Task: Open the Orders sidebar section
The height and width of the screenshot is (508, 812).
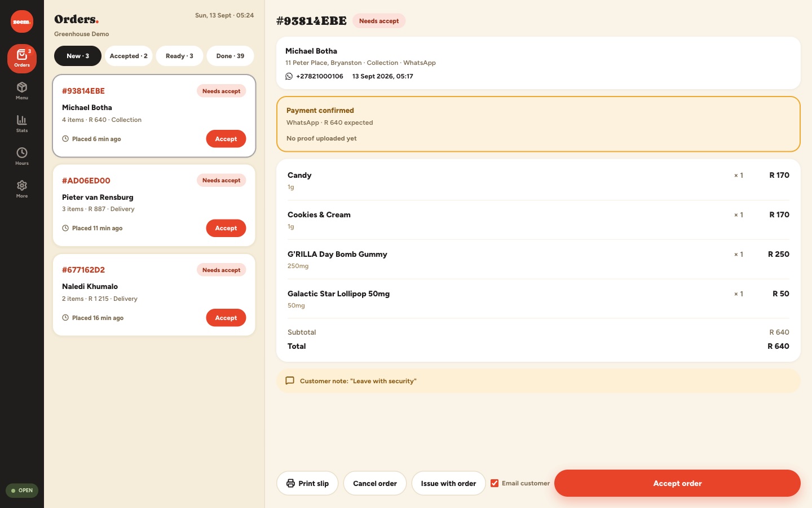Action: pyautogui.click(x=22, y=59)
